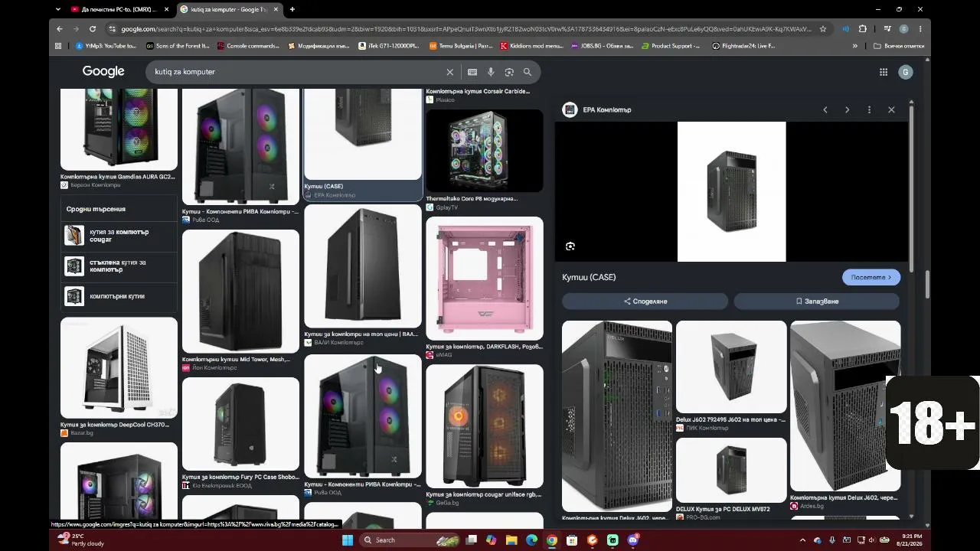Select the 'kutiq za komputer' Google tab

[229, 9]
